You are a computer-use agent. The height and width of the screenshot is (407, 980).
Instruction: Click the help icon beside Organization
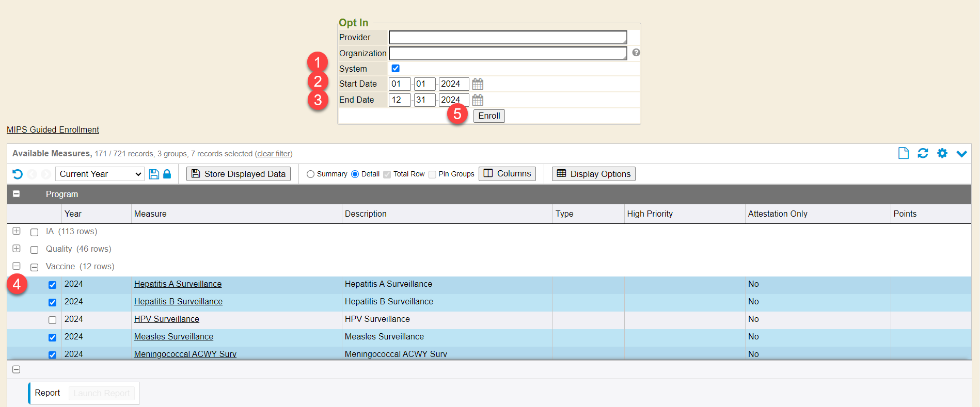(x=636, y=53)
